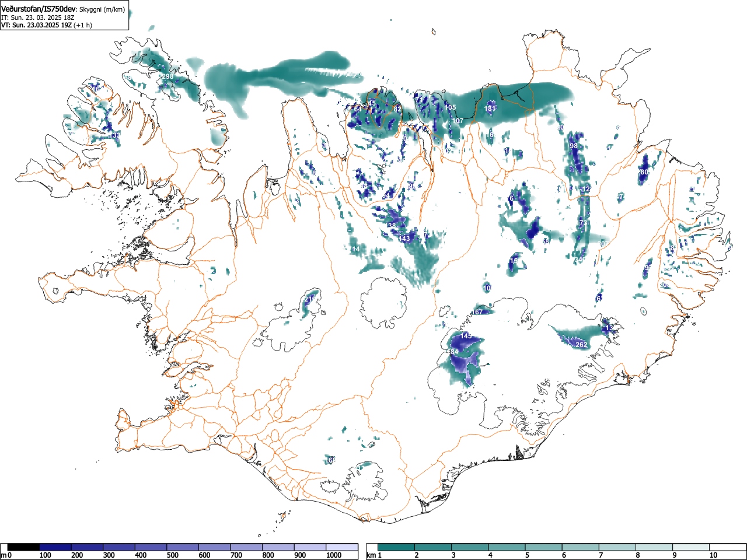Click the '298' visibility value in the Westfjords

(167, 76)
